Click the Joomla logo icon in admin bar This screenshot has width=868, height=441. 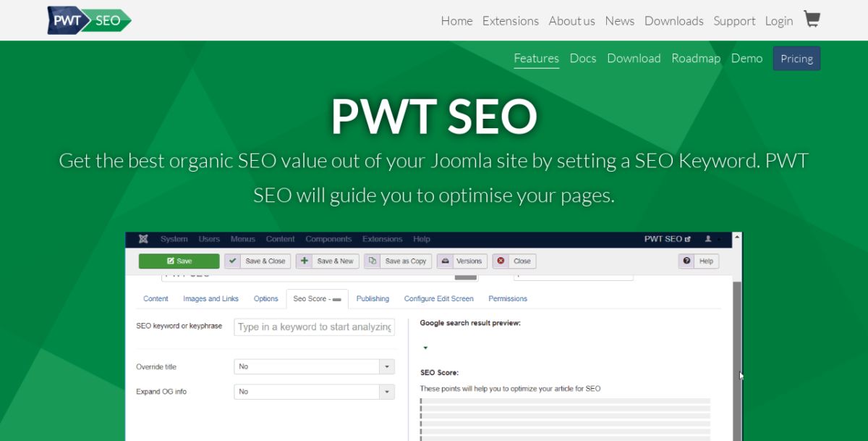pos(144,239)
